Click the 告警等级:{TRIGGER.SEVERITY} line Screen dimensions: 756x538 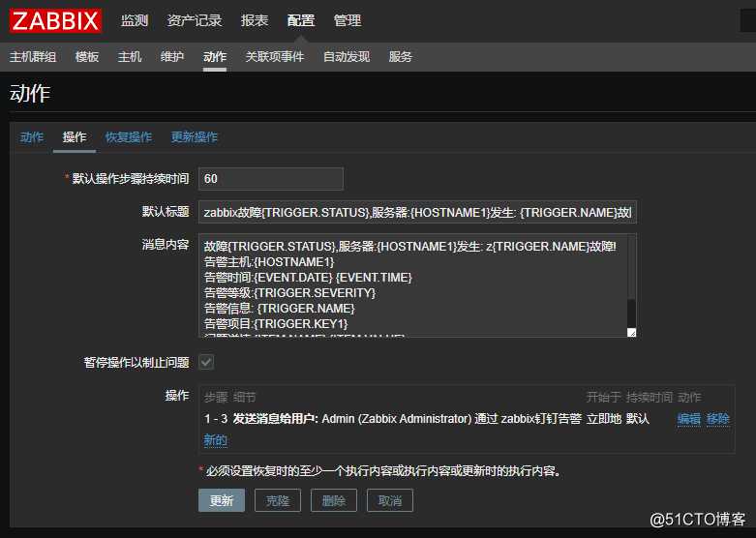coord(289,293)
